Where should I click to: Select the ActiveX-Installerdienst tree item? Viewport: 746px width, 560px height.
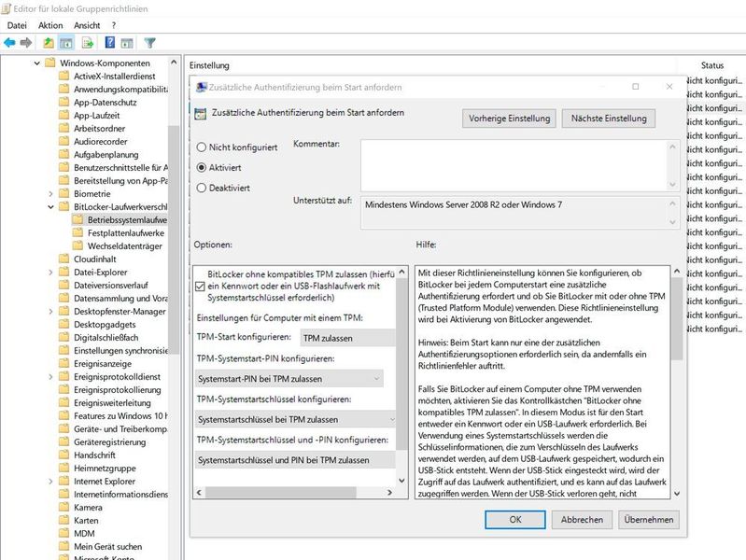(114, 77)
